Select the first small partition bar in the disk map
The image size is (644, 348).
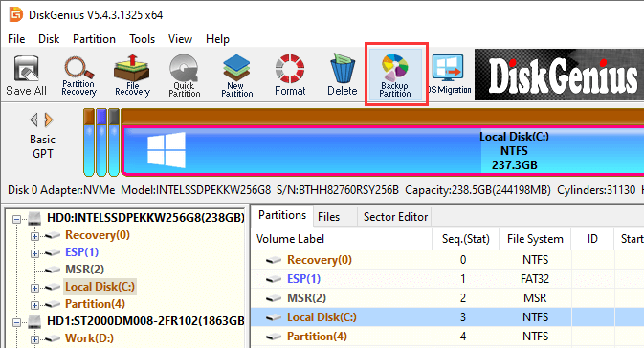[89, 142]
